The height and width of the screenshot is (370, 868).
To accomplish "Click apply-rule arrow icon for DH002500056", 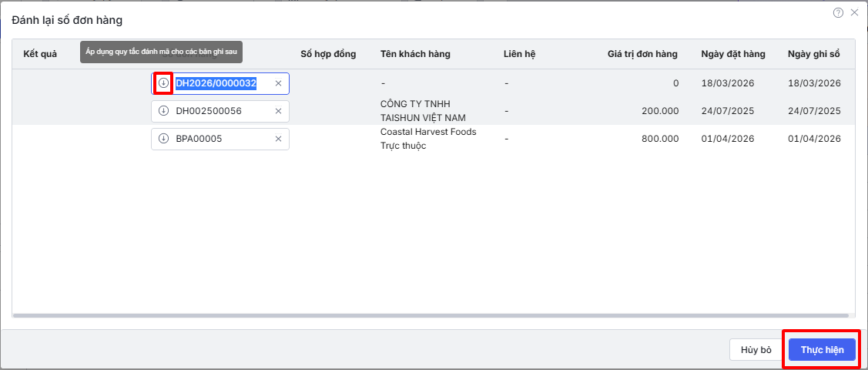I will (x=163, y=111).
